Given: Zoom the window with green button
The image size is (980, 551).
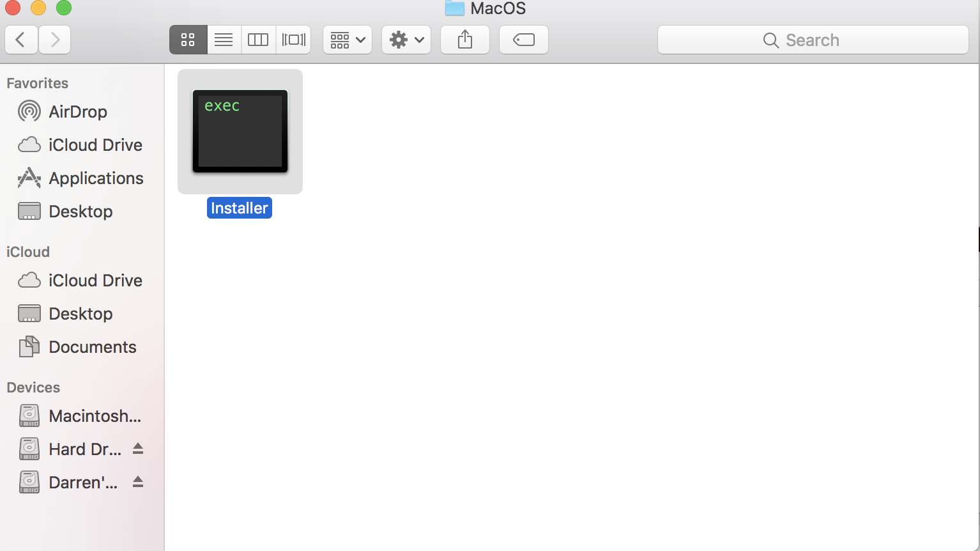Looking at the screenshot, I should pyautogui.click(x=64, y=8).
